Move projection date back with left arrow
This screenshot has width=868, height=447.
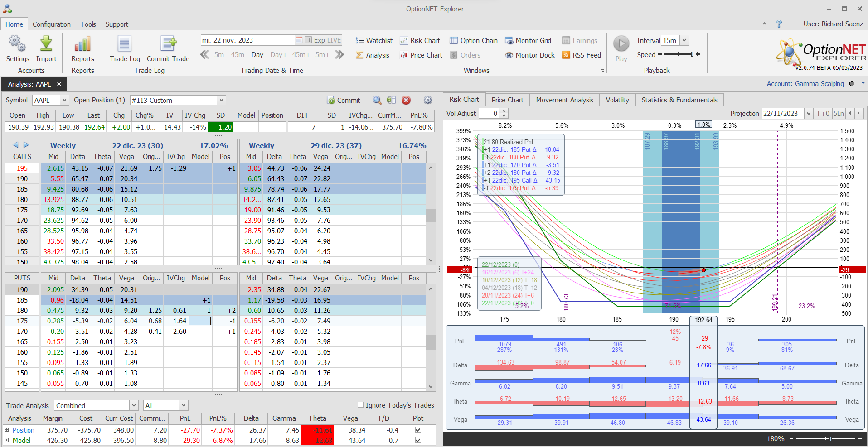click(850, 114)
